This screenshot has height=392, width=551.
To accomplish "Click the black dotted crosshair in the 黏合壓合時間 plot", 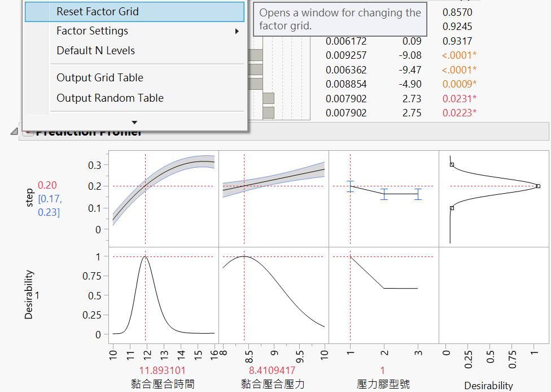I will click(146, 185).
